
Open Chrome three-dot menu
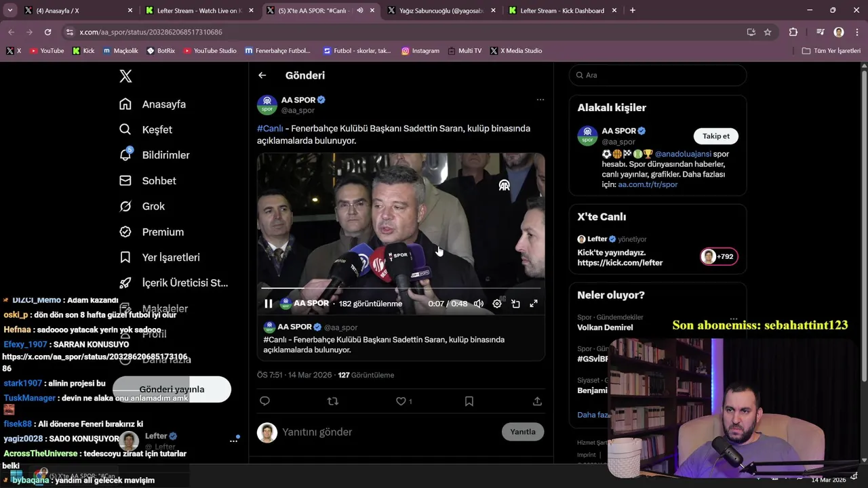click(x=856, y=32)
